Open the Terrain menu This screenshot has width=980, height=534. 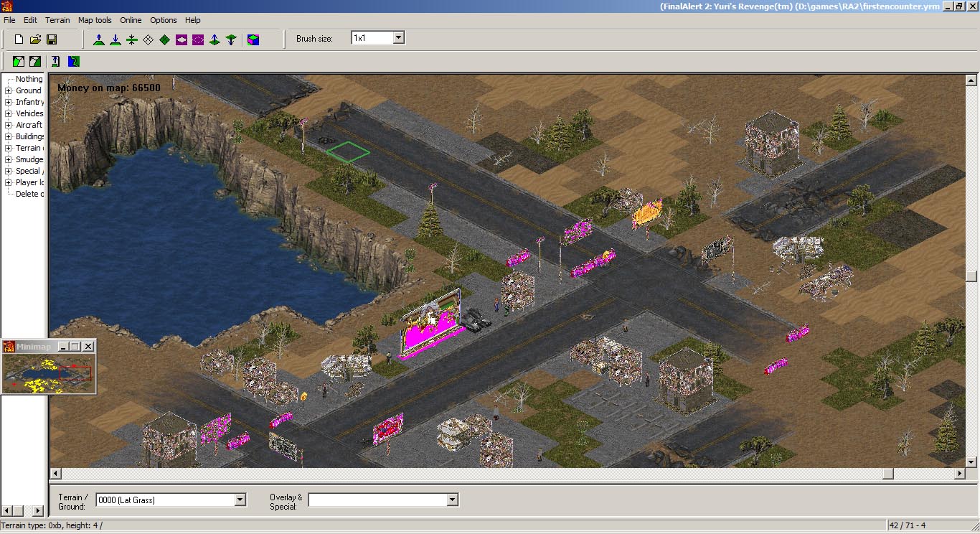(57, 20)
